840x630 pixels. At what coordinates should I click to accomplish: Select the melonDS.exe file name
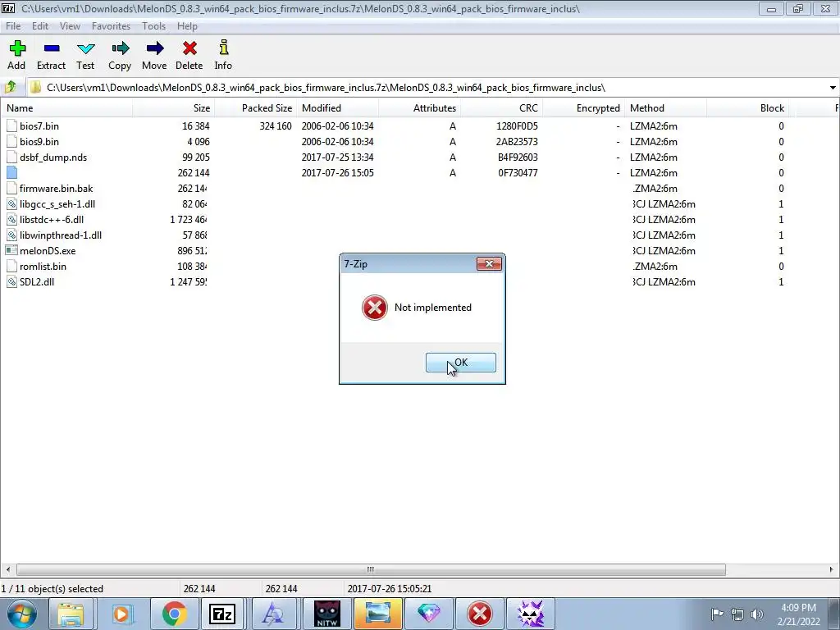(48, 250)
